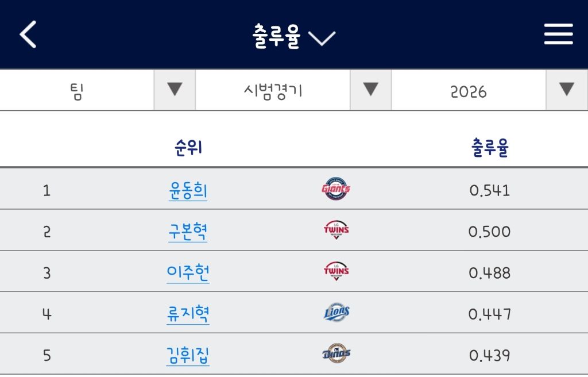Click the LG Twins logo beside 이주헌
Screen dimensions: 588x377
click(336, 271)
